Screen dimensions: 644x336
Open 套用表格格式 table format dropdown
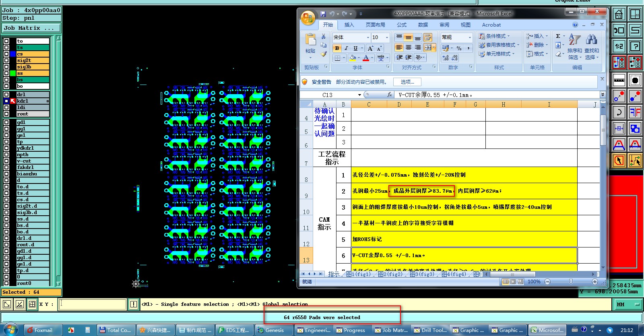pyautogui.click(x=499, y=45)
